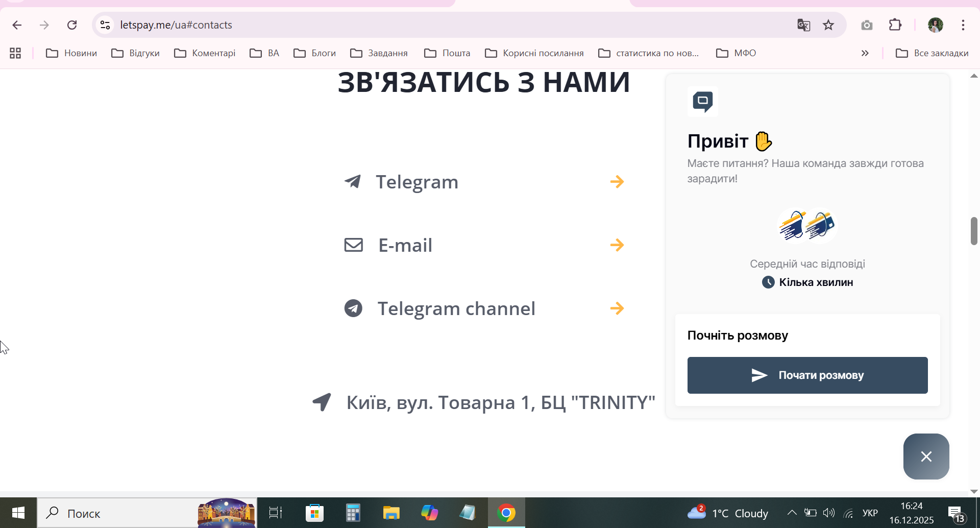980x528 pixels.
Task: Open the Extensions puzzle icon
Action: [x=895, y=25]
